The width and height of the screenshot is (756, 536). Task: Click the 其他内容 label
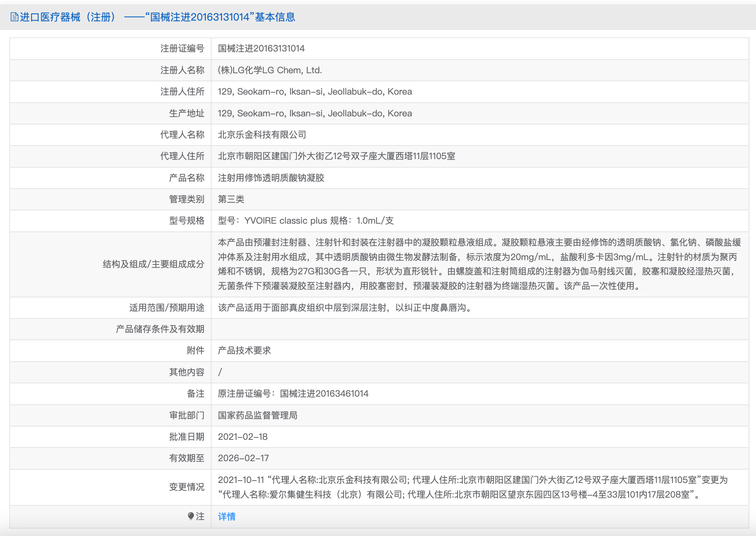pos(187,372)
